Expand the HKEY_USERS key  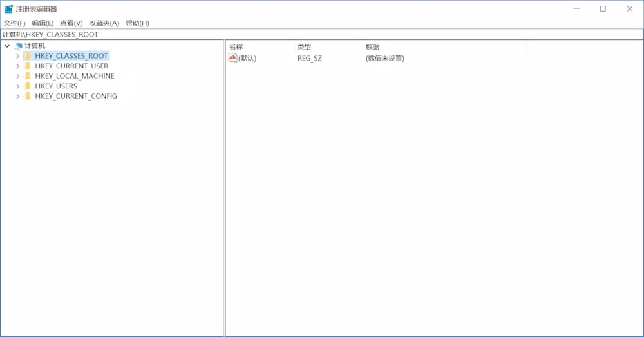[x=17, y=86]
